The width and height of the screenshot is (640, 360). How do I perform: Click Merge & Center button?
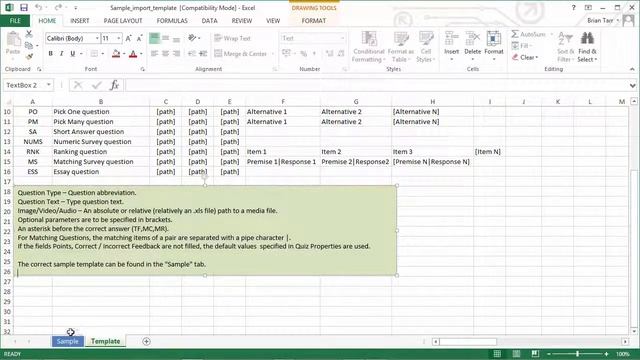pos(240,53)
